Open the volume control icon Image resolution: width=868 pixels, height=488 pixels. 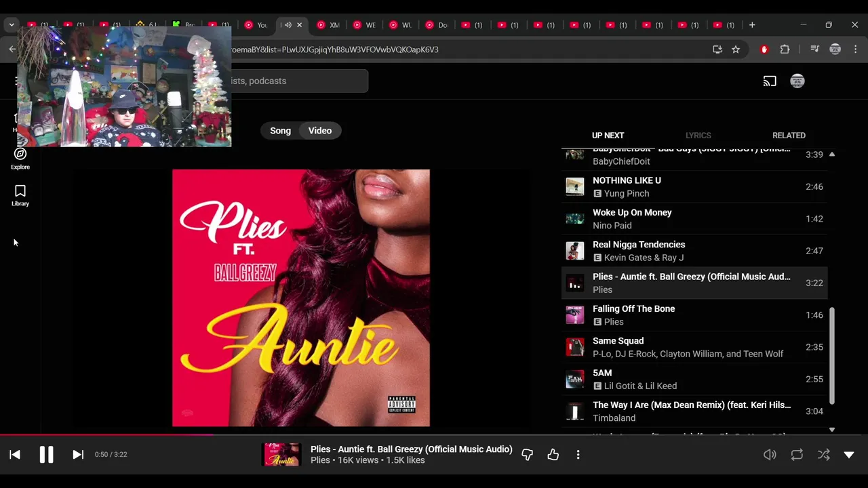pos(770,455)
